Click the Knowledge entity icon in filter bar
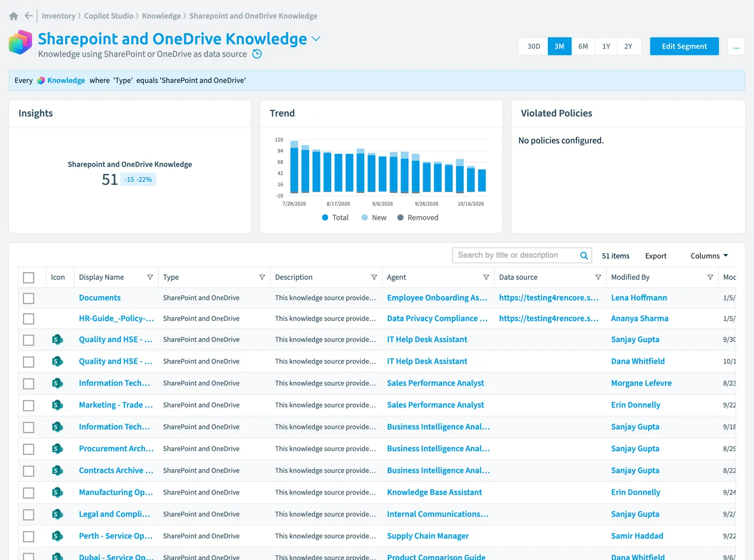Image resolution: width=754 pixels, height=560 pixels. 41,81
